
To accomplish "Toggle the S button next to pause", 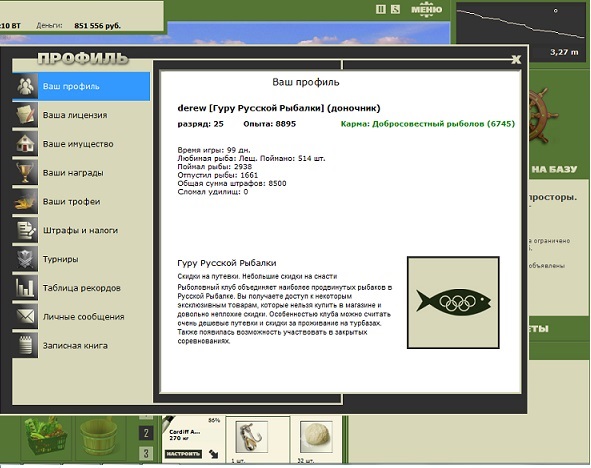I will point(395,9).
